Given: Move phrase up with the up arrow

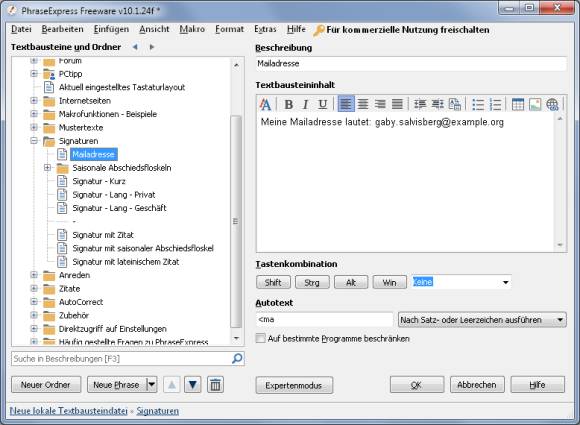Looking at the screenshot, I should (172, 385).
